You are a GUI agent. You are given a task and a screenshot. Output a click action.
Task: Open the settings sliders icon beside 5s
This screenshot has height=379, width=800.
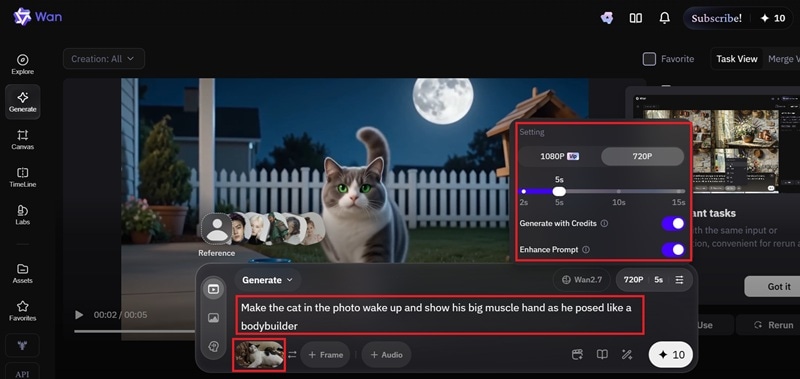(680, 280)
